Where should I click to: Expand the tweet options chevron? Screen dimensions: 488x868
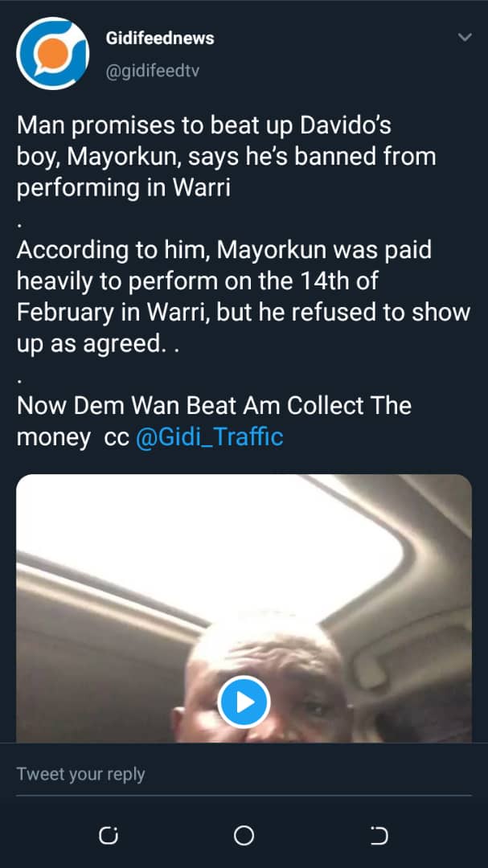coord(464,38)
